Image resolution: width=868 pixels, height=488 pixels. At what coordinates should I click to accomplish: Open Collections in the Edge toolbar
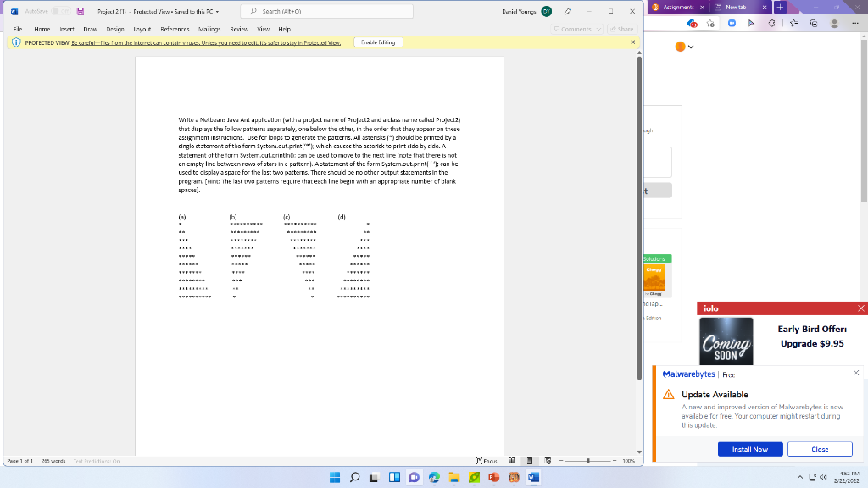point(813,23)
